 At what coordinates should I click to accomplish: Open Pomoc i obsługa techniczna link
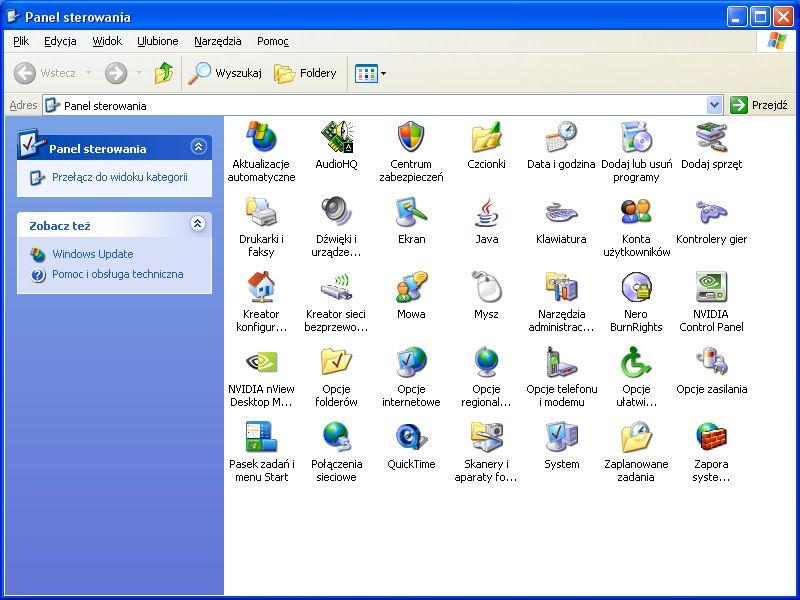coord(117,274)
